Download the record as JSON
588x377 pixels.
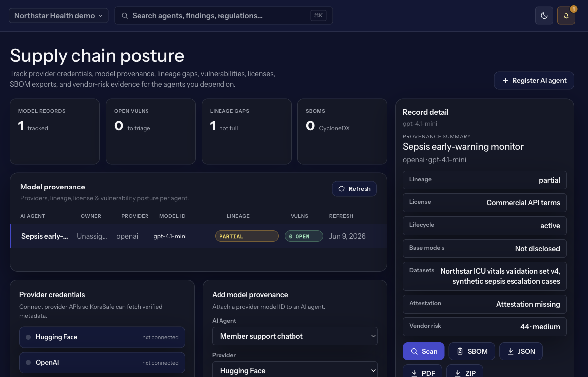pyautogui.click(x=521, y=351)
